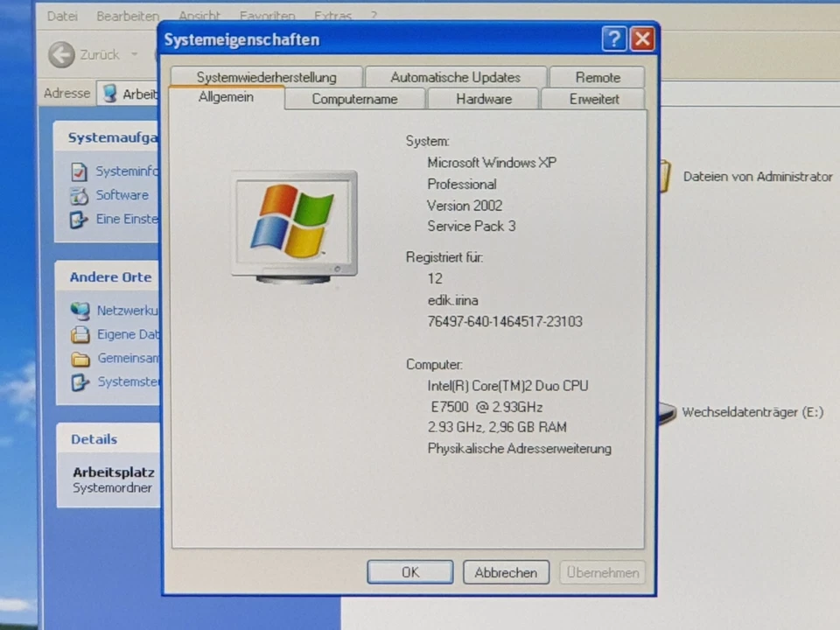Click the text Version 2002
This screenshot has height=630, width=840.
pos(465,206)
